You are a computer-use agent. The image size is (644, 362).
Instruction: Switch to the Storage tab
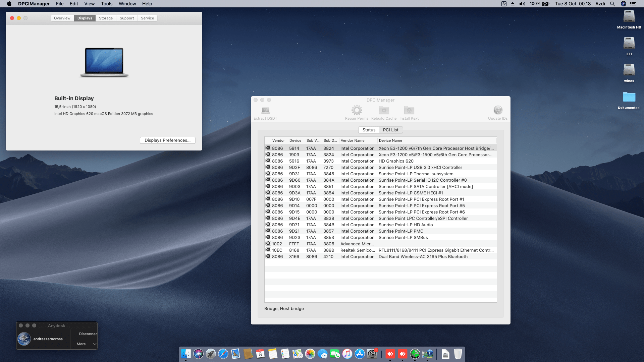tap(106, 18)
